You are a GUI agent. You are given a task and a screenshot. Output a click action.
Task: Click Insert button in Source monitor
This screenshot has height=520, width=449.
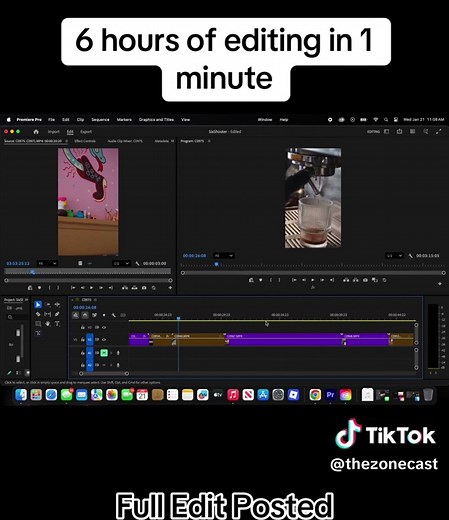(125, 288)
